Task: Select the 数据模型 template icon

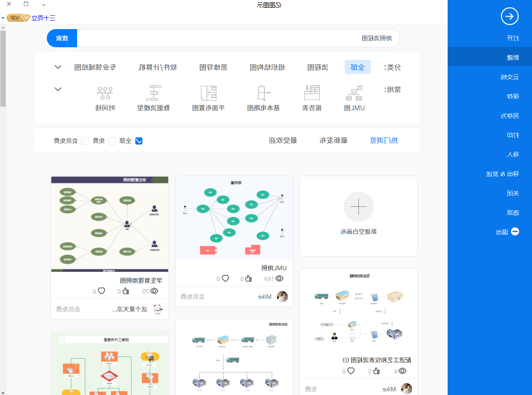Action: [x=153, y=93]
